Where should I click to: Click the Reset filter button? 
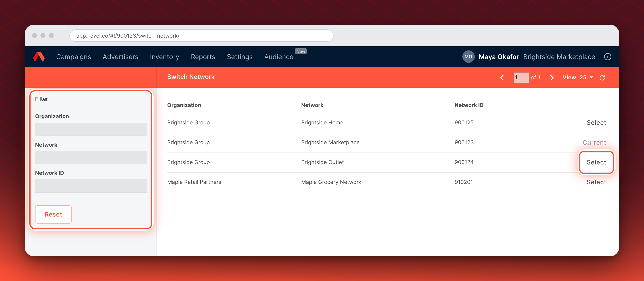[53, 214]
